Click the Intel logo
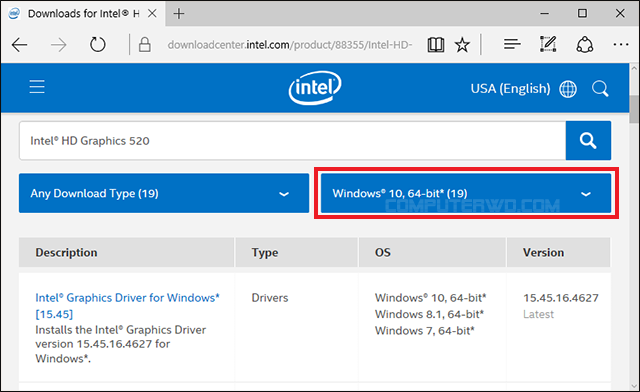The height and width of the screenshot is (392, 640). click(x=315, y=87)
